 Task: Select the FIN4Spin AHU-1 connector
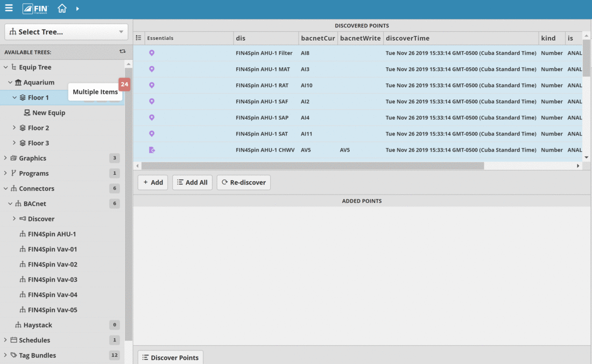pyautogui.click(x=52, y=234)
